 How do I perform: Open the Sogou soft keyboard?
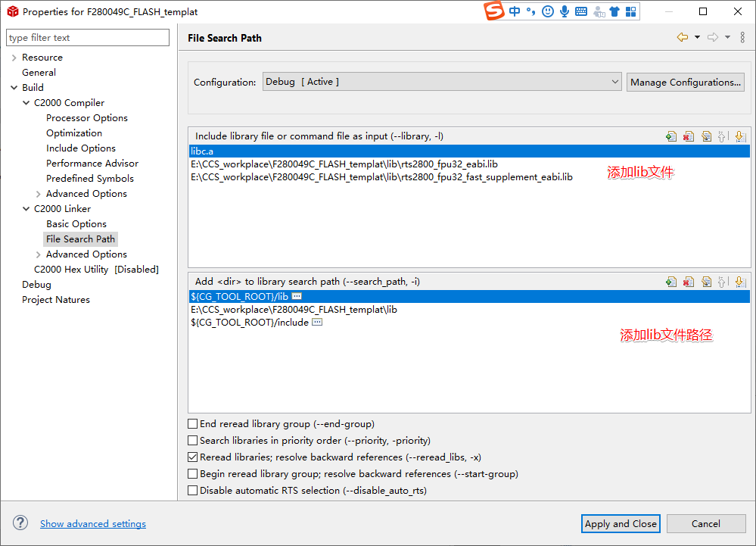(581, 11)
